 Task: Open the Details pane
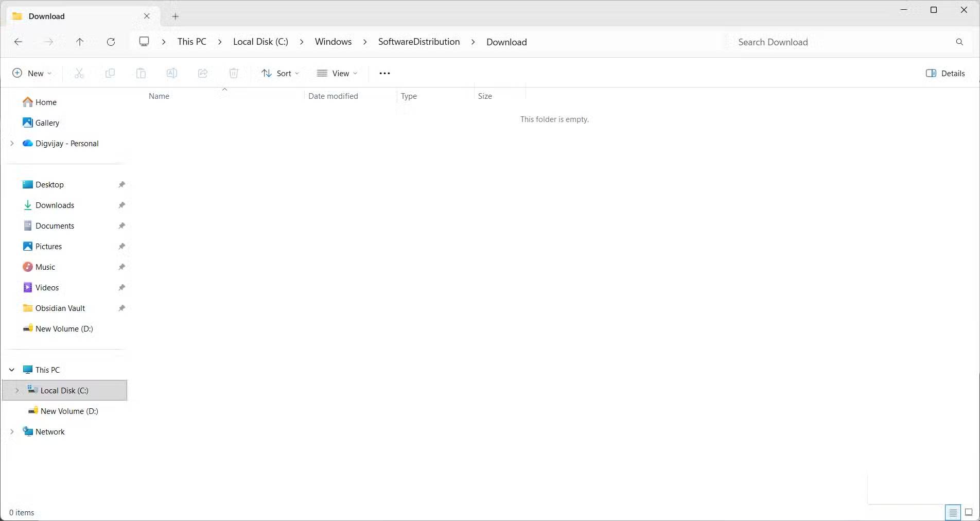(x=945, y=73)
